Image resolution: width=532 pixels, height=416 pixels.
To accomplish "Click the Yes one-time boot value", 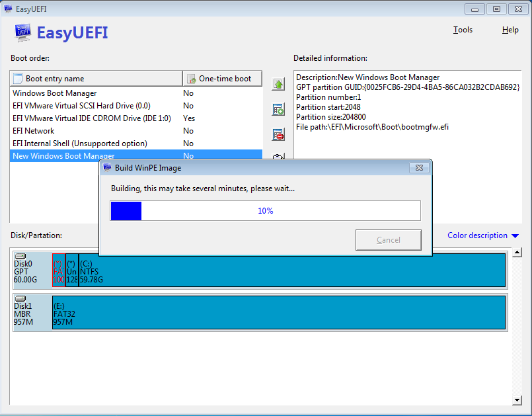I will point(189,118).
